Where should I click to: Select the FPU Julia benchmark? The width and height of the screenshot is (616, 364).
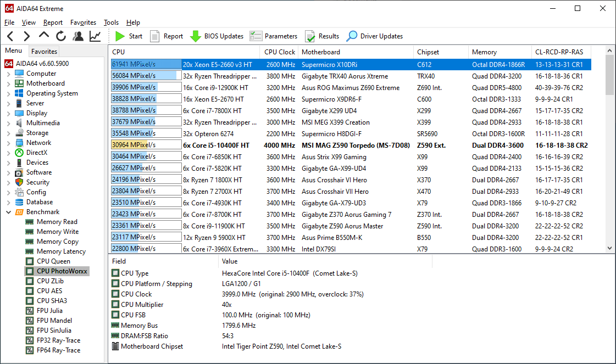click(x=49, y=311)
